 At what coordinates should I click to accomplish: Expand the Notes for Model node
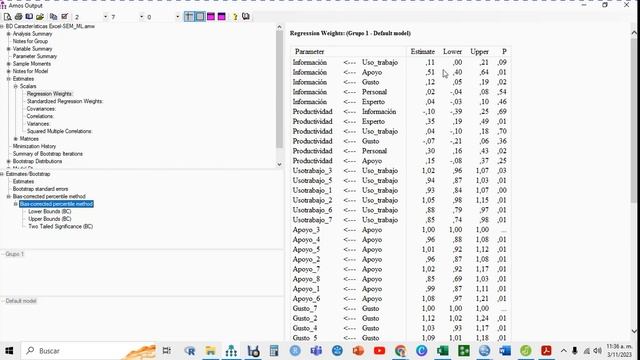tap(9, 71)
